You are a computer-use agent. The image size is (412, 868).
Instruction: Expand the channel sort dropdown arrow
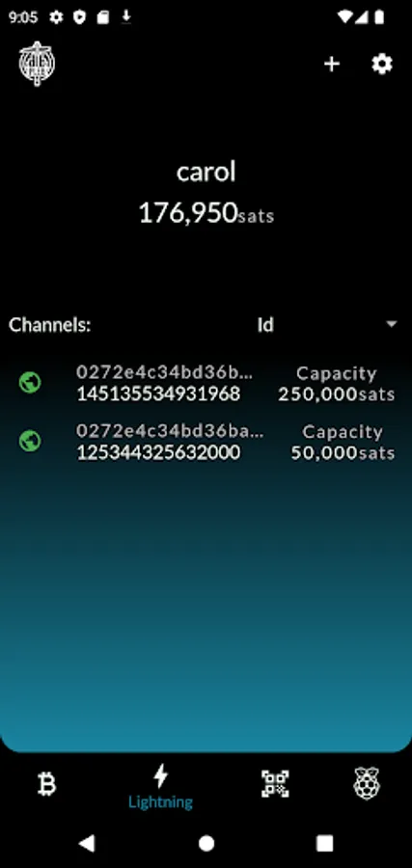tap(392, 324)
